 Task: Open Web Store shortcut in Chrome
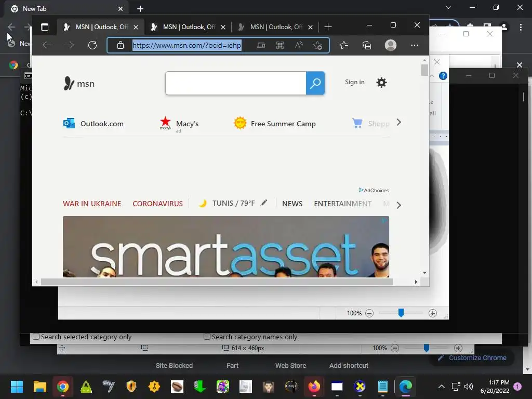click(x=291, y=365)
